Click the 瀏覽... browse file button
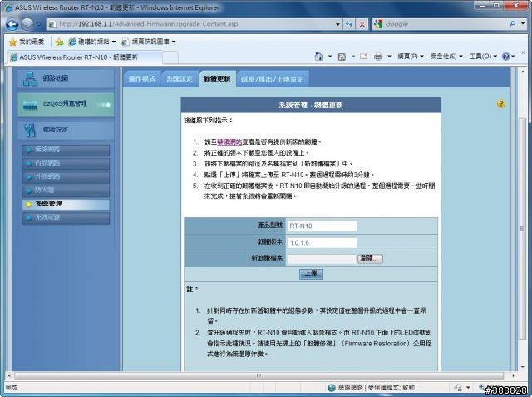 pyautogui.click(x=370, y=259)
